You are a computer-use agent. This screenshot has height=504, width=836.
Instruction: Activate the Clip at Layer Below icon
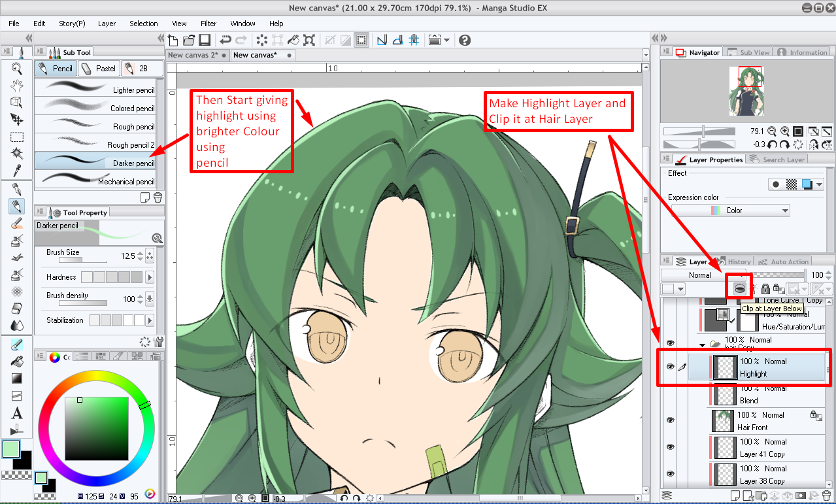(740, 290)
